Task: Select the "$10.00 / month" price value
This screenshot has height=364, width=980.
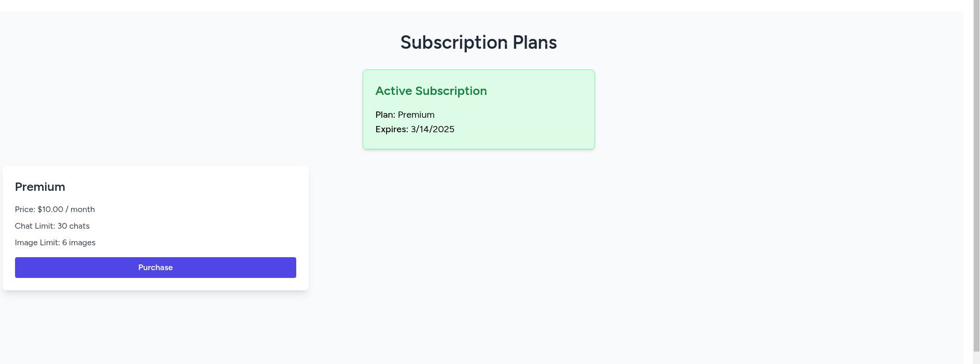Action: (66, 209)
